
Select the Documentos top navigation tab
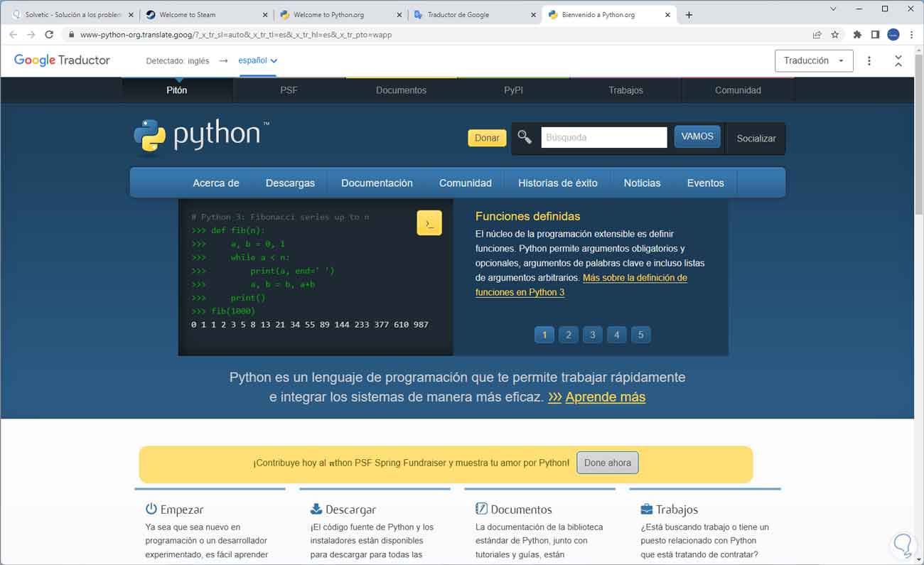402,90
